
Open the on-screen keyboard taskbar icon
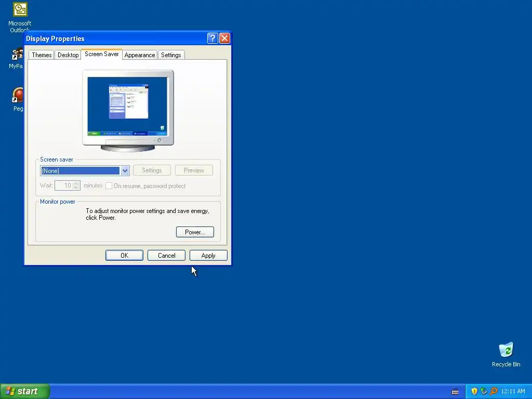point(455,392)
